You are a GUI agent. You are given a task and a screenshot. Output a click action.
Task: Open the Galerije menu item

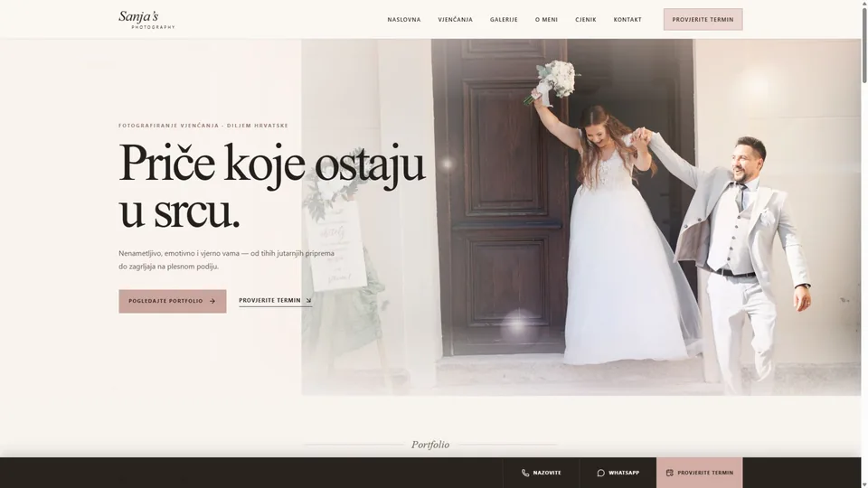click(x=504, y=19)
